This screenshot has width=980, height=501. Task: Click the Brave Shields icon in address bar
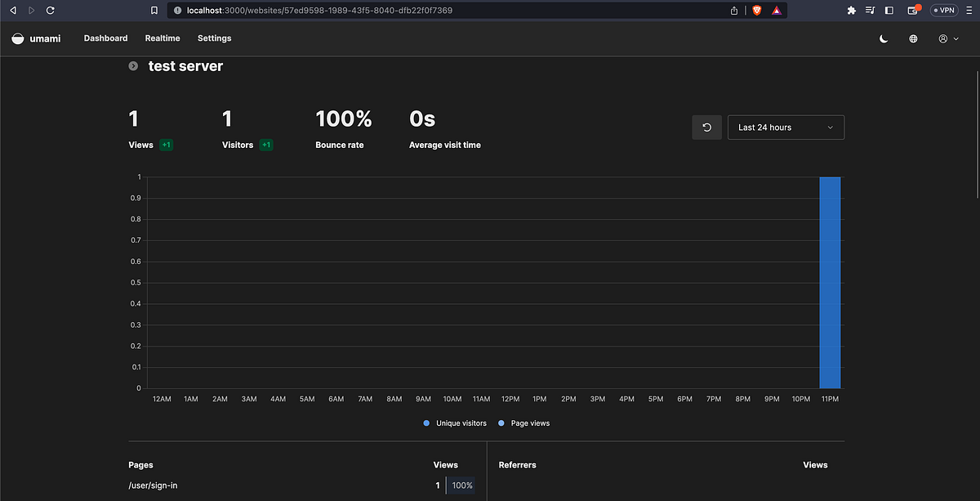(x=756, y=10)
